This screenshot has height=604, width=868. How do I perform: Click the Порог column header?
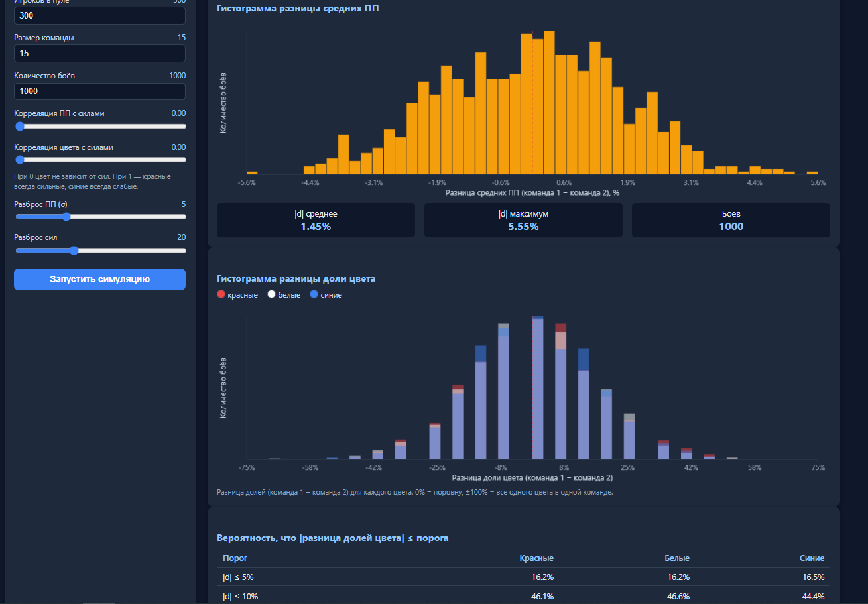click(235, 558)
